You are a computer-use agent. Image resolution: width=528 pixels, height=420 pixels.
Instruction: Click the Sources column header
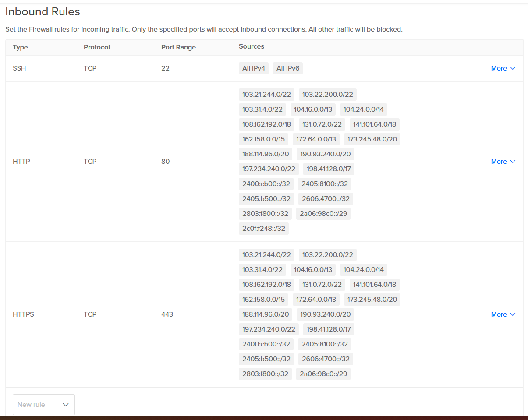click(x=252, y=46)
